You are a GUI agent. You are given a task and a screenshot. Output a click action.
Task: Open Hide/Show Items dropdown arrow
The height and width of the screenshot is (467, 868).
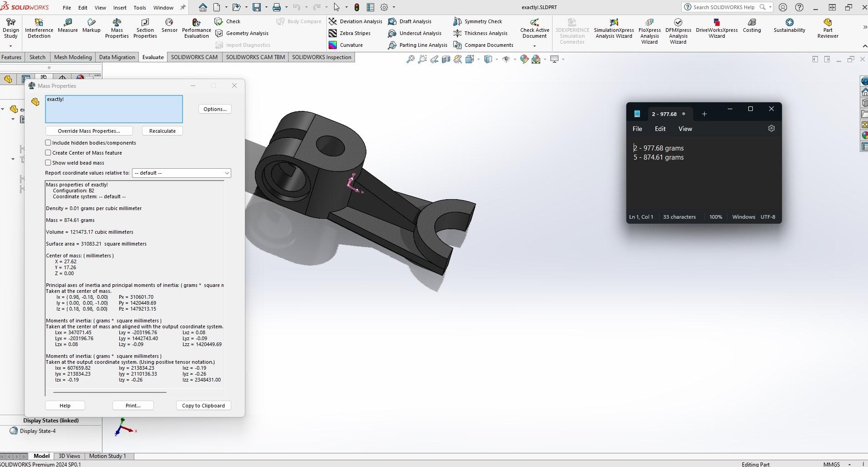pos(515,59)
